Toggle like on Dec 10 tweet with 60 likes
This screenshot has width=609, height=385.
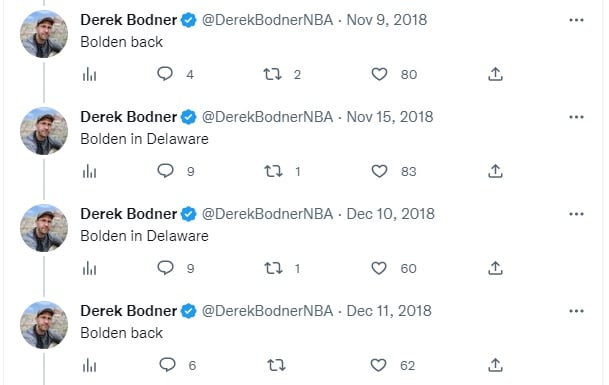coord(379,268)
